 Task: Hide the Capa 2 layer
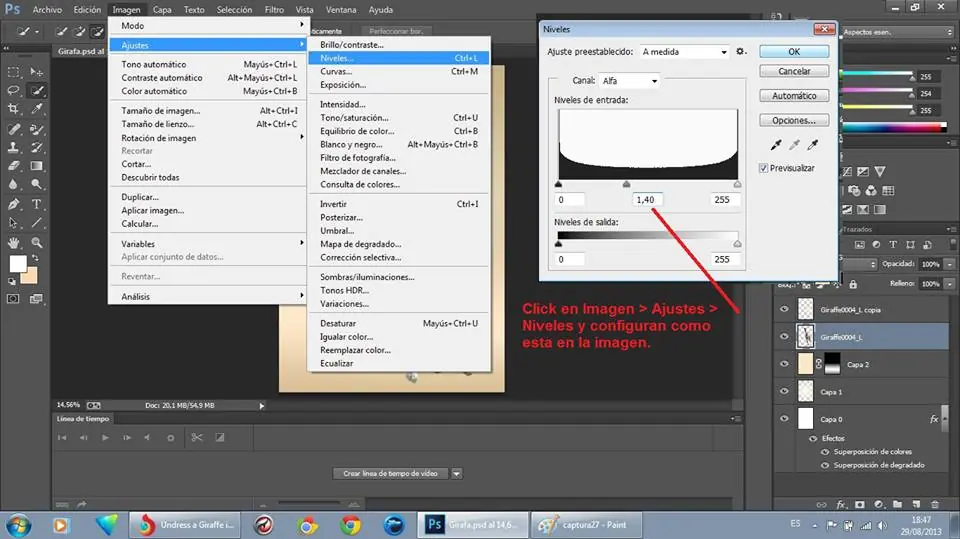pos(784,364)
